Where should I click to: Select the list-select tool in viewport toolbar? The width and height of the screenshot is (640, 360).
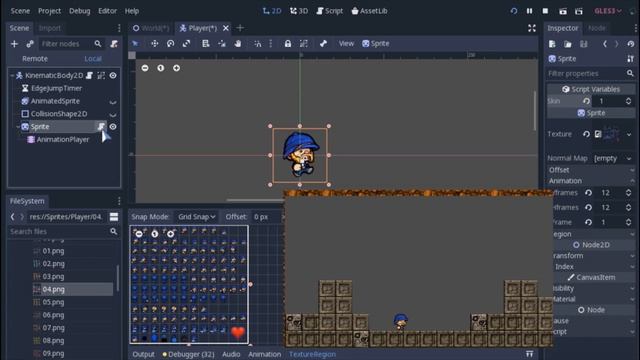click(x=206, y=44)
